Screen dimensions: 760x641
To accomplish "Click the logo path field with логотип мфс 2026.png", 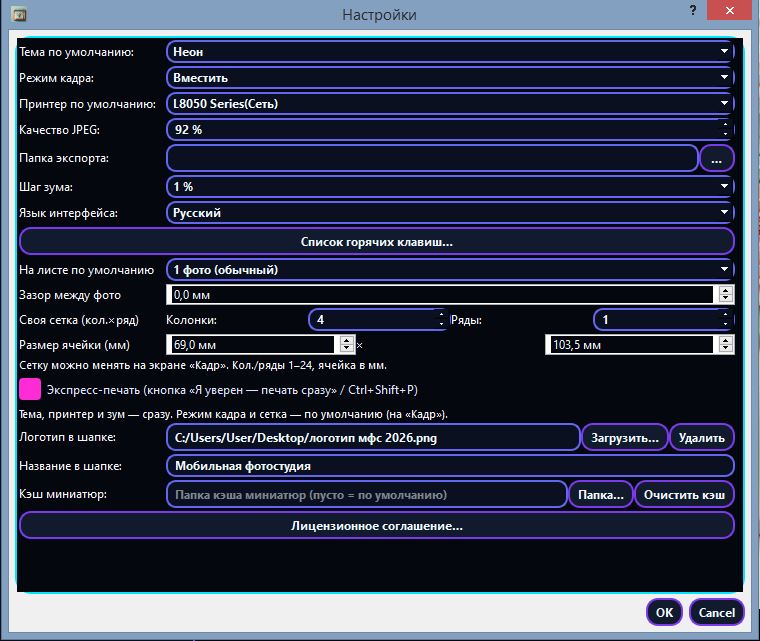I will pos(373,438).
